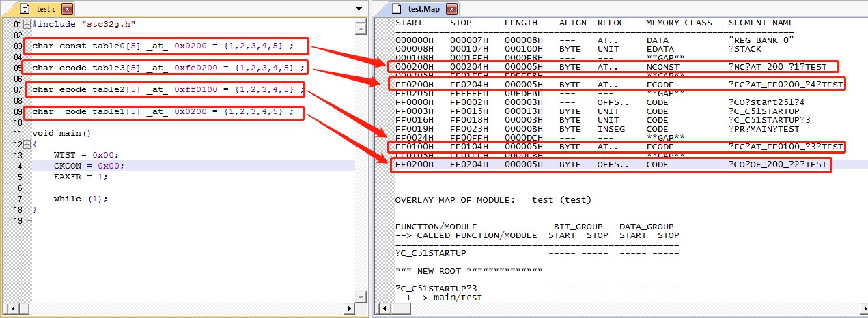The width and height of the screenshot is (868, 318).
Task: Click the MEMORY CLASS column header
Action: pos(679,23)
